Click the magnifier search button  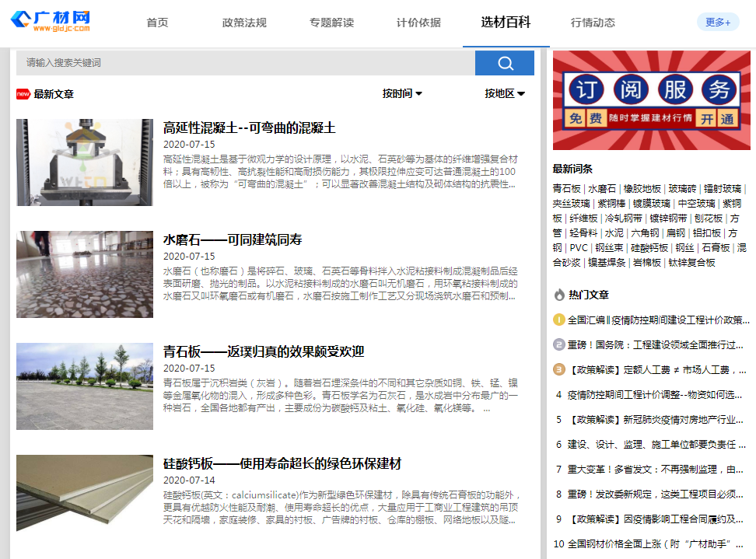[505, 63]
